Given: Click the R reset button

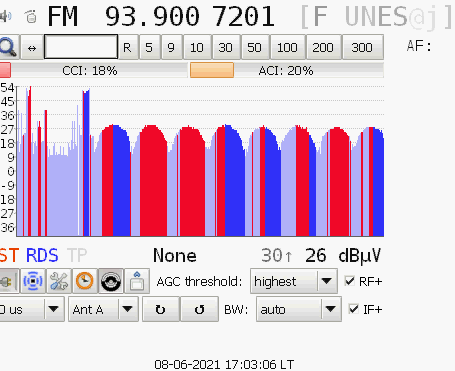Looking at the screenshot, I should coord(127,48).
